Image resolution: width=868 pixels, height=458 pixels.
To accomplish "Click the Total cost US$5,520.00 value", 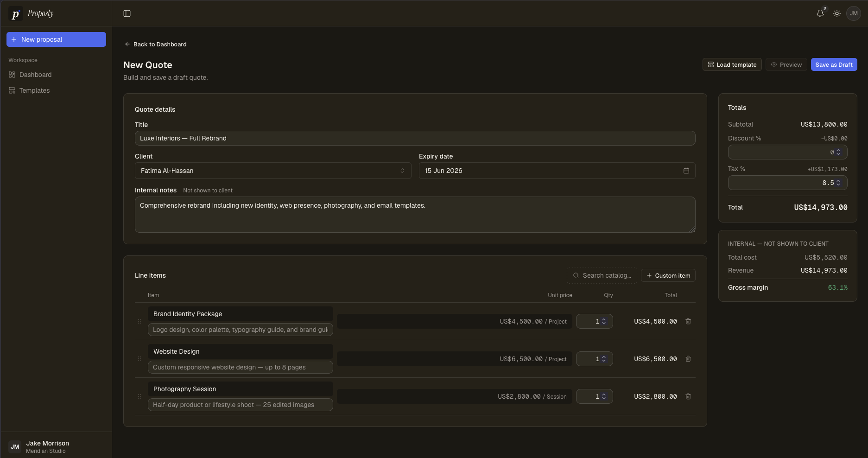I will 826,257.
